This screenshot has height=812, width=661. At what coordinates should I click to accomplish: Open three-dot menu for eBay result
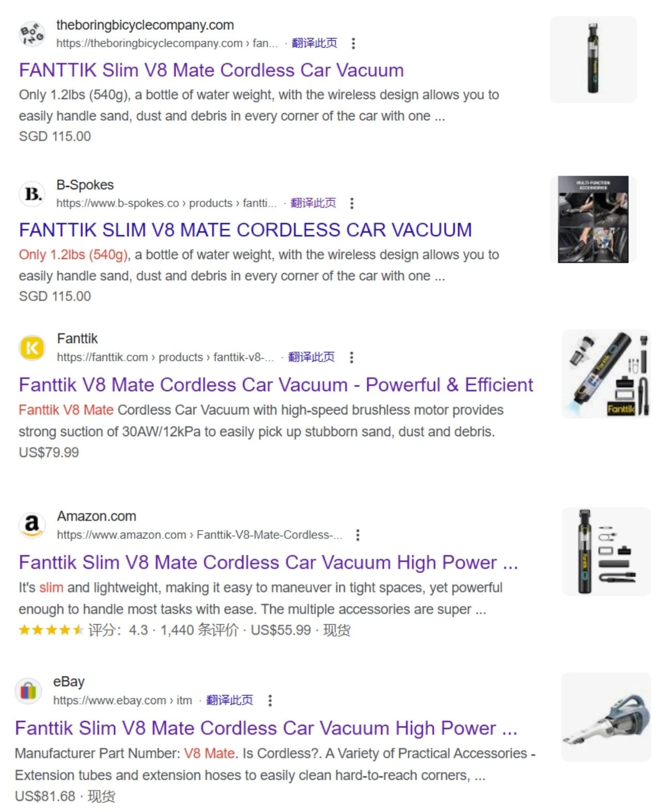270,700
